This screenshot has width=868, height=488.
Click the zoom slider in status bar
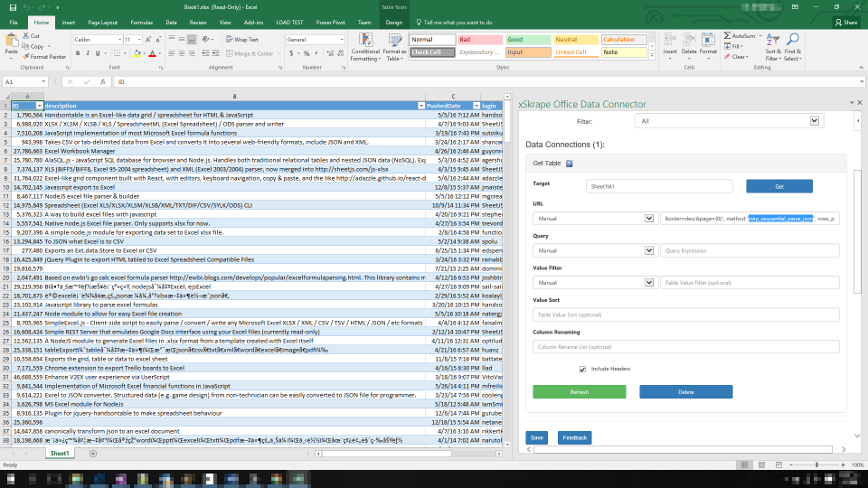817,465
